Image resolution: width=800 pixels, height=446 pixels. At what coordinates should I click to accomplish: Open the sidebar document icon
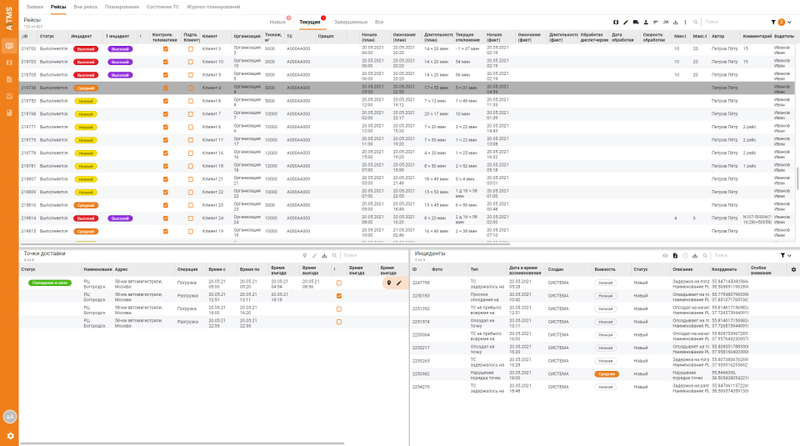pyautogui.click(x=9, y=80)
